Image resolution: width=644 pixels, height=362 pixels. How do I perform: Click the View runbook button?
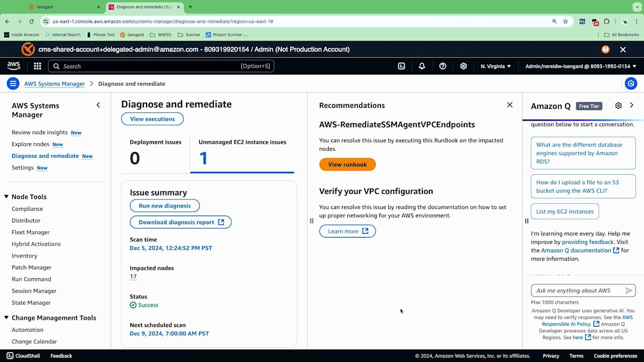(x=347, y=165)
